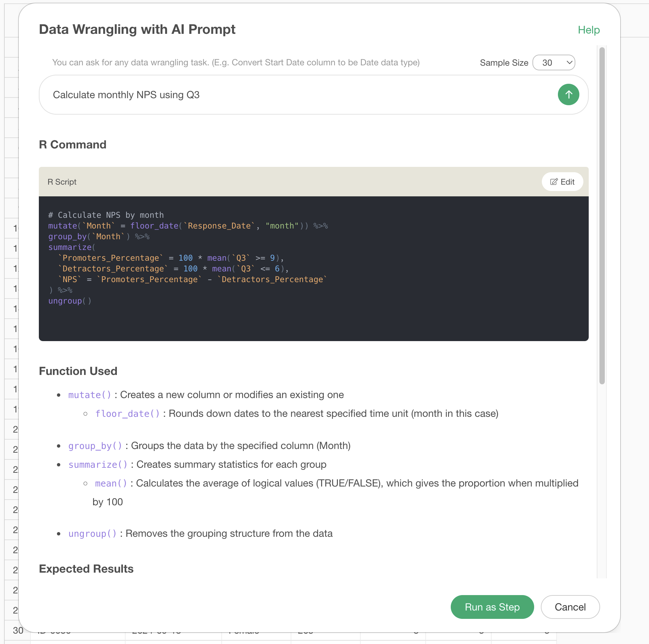The height and width of the screenshot is (644, 649).
Task: Click the R Script header label
Action: point(62,182)
